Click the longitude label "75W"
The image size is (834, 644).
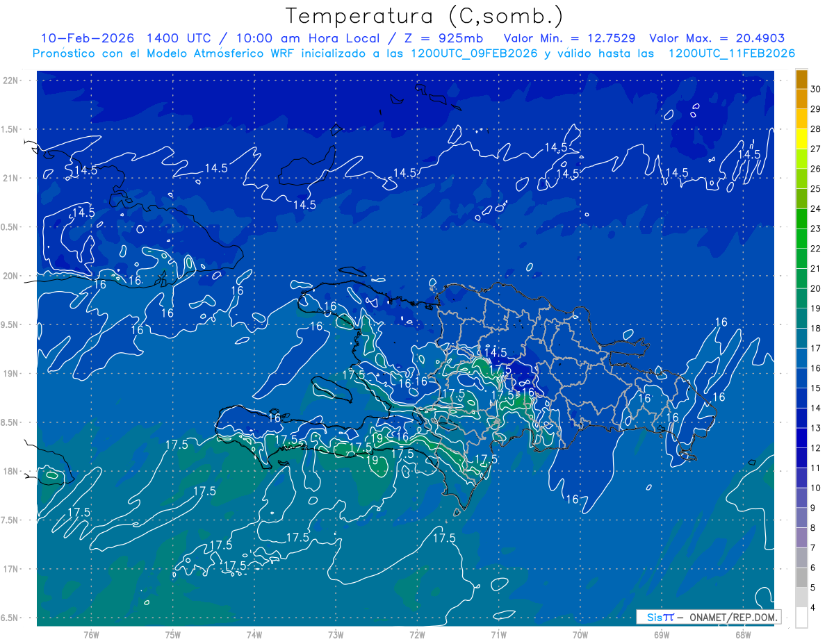tap(173, 635)
